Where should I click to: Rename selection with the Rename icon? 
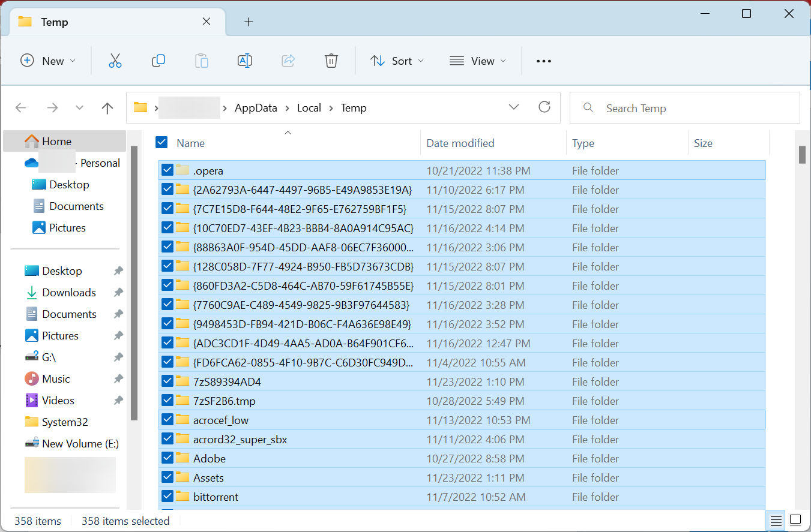[x=245, y=61]
